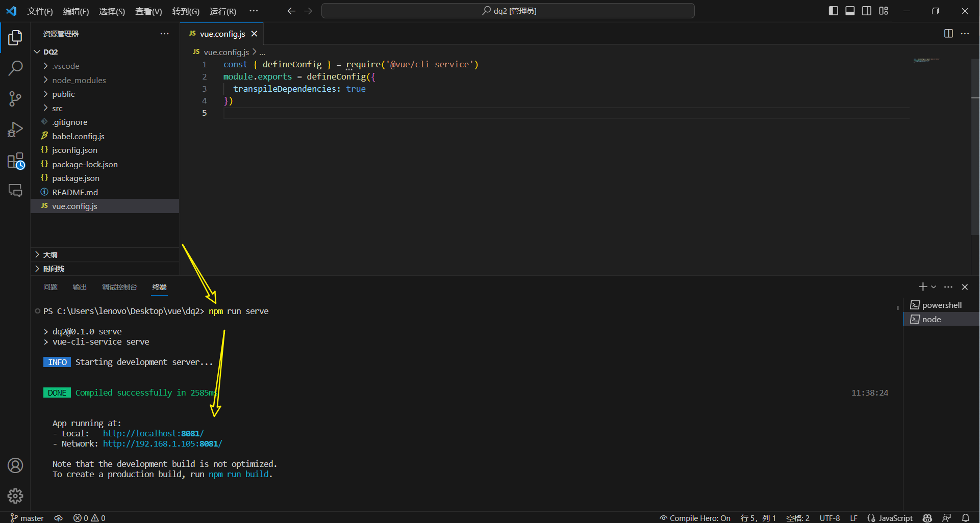The image size is (980, 523).
Task: Open the 编辑(E) menu
Action: coord(76,11)
